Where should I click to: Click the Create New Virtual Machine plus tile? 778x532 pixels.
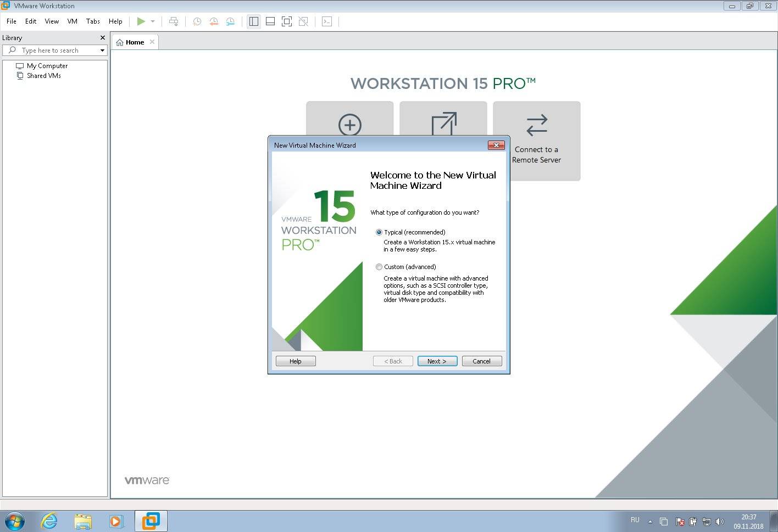point(349,119)
